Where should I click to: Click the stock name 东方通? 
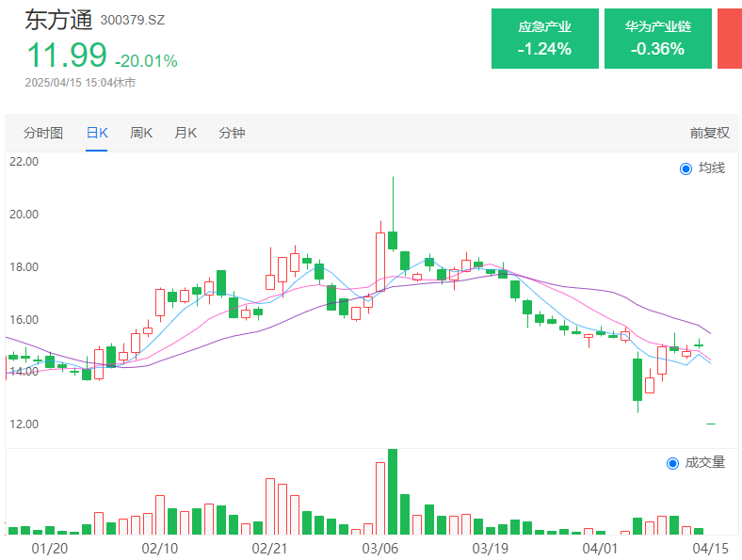click(58, 20)
